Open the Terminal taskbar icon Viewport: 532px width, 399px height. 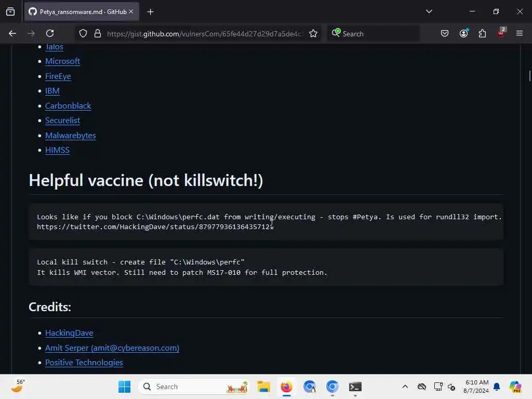click(355, 387)
